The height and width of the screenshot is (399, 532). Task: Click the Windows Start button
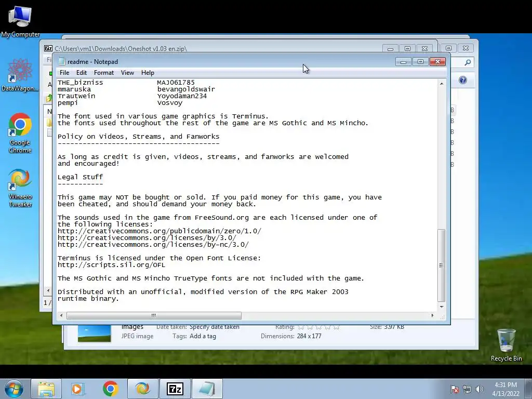click(14, 389)
